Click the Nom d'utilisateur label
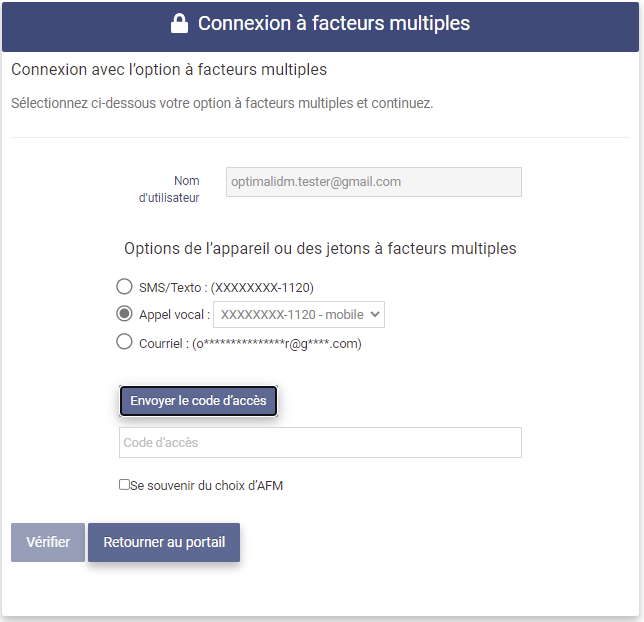 point(169,189)
